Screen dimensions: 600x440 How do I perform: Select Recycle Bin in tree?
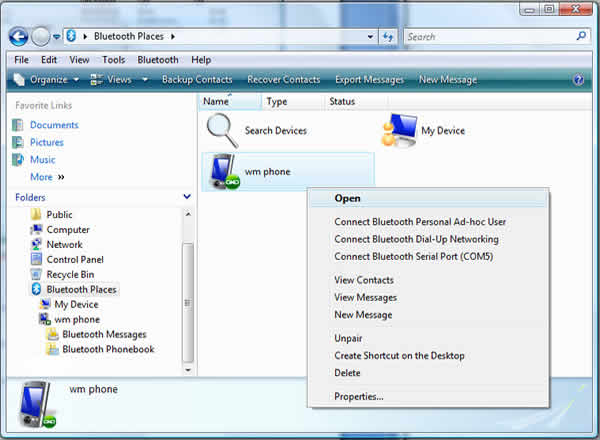70,274
